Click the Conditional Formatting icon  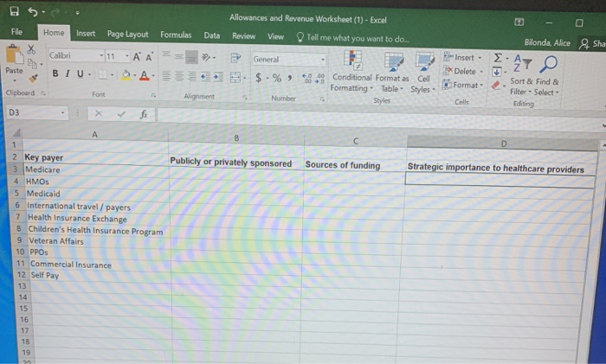352,61
